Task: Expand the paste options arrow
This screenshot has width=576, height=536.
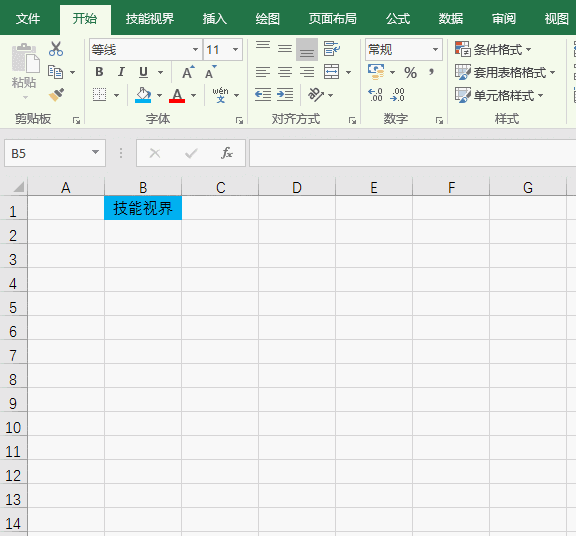Action: click(25, 97)
